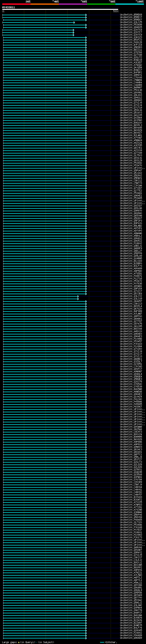Select the purple ~60% identity color band
Image resolution: width=146 pixels, height=644 pixels.
pyautogui.click(x=73, y=4)
